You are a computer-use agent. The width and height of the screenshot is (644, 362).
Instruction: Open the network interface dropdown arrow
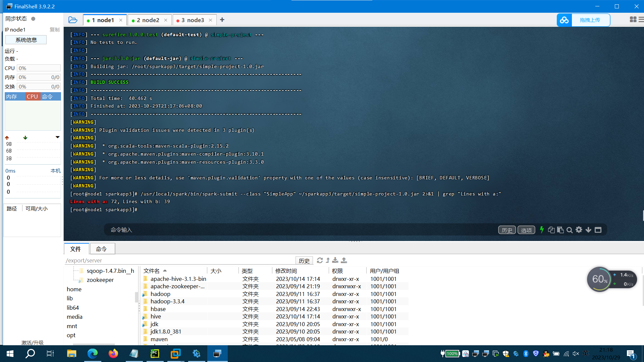pyautogui.click(x=57, y=137)
